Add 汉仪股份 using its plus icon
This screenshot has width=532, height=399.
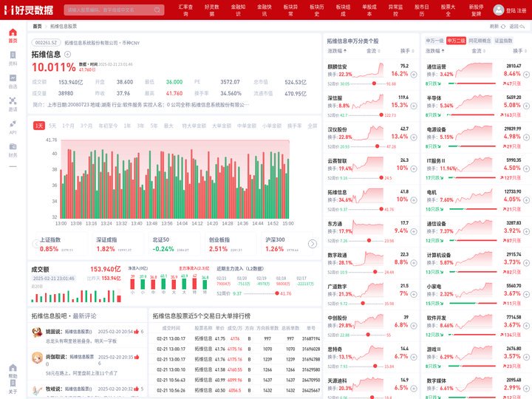pyautogui.click(x=414, y=137)
